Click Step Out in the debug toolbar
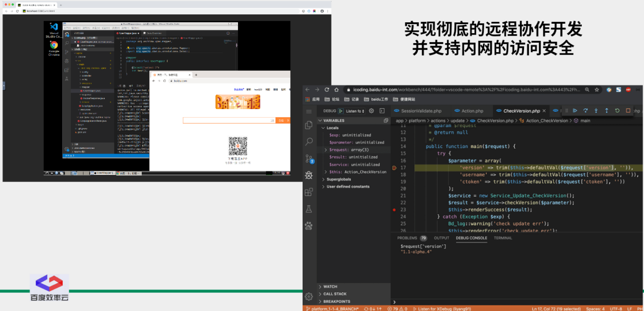The height and width of the screenshot is (311, 644). 607,110
